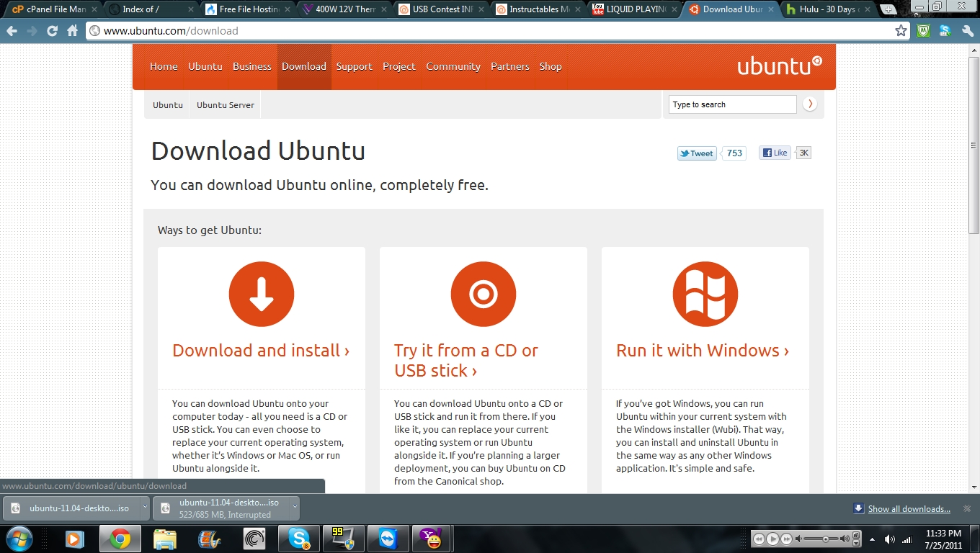Click the 11:33 PM clock

point(944,533)
